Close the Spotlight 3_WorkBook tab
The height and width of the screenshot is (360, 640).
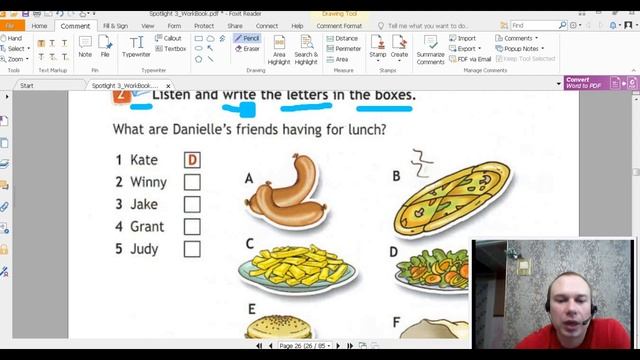click(168, 86)
